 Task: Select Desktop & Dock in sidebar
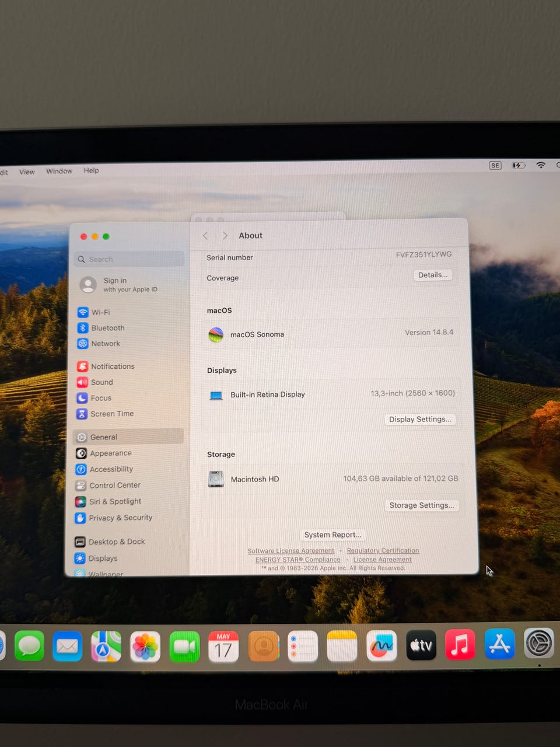tap(110, 542)
